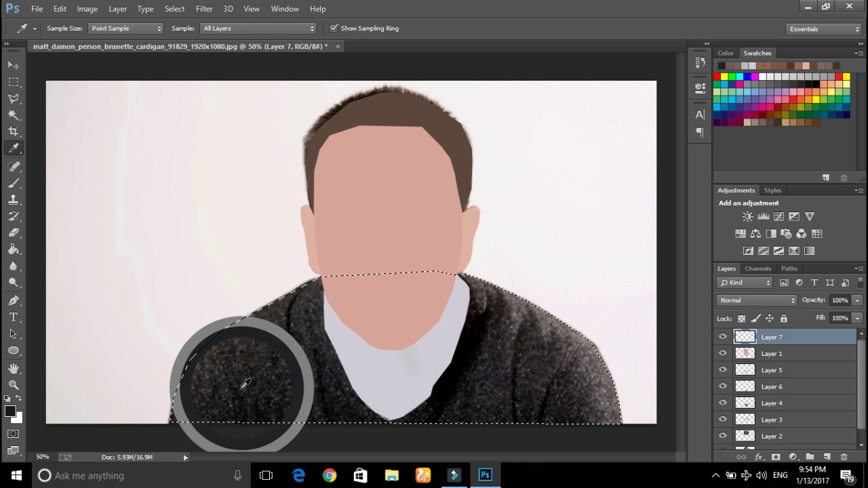Hide Layer 1 visibility
868x488 pixels.
(x=723, y=353)
